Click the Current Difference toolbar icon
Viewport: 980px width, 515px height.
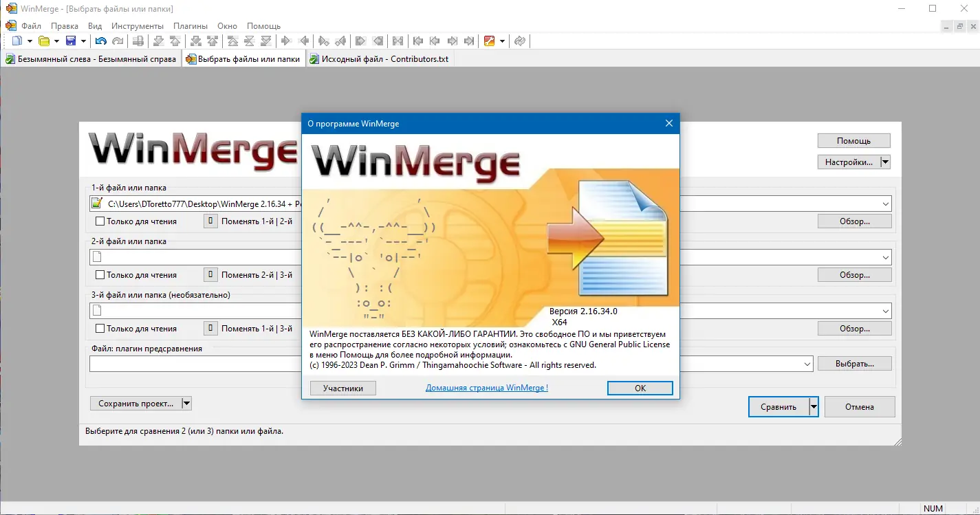point(250,41)
